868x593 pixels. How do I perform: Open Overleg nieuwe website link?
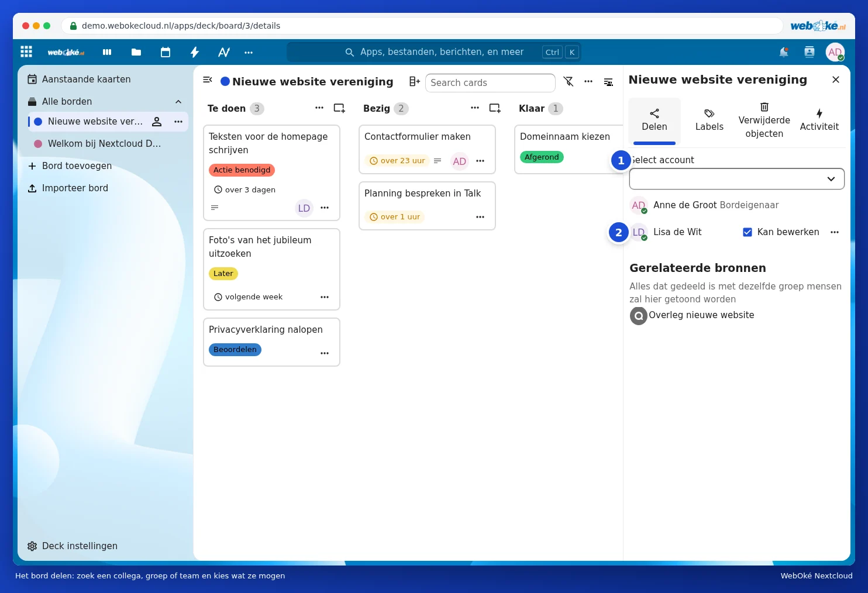point(692,315)
